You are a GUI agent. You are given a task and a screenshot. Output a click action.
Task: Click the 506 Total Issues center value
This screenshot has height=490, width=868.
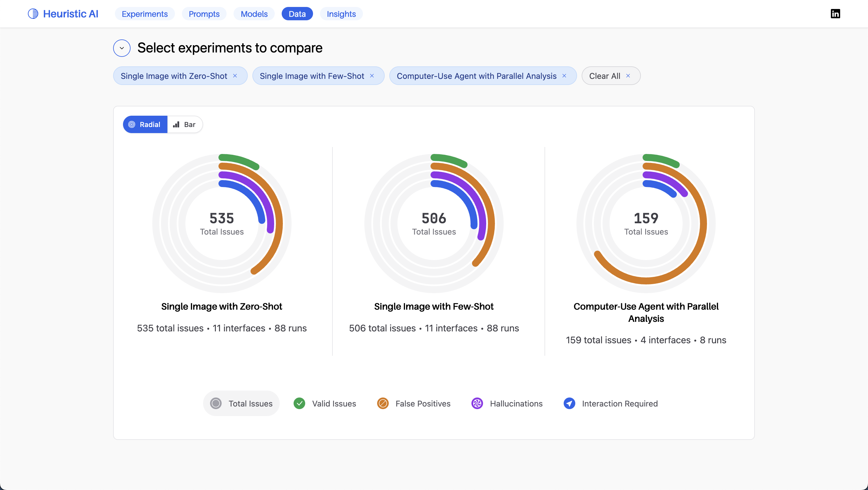[434, 218]
